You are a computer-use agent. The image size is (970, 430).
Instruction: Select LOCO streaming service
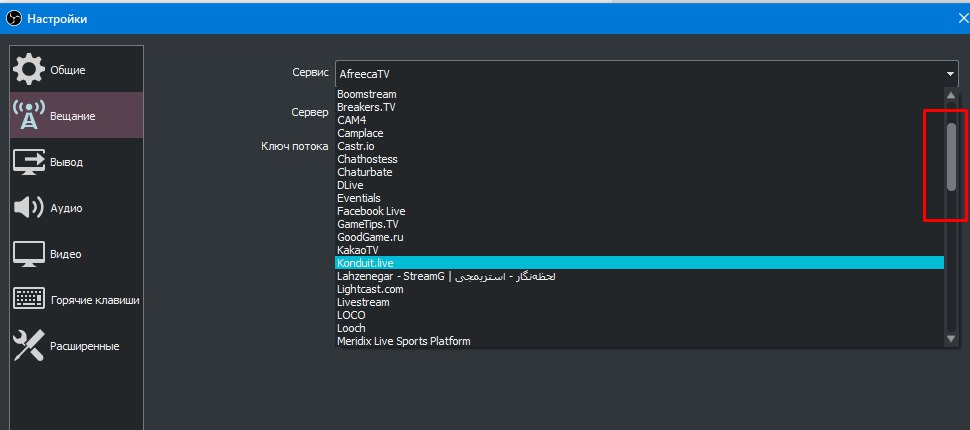[x=639, y=315]
